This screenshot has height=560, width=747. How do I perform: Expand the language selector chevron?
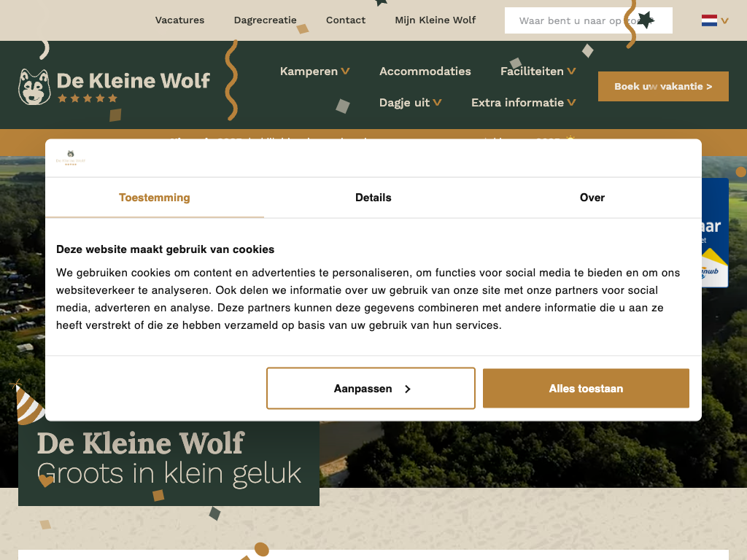click(724, 21)
